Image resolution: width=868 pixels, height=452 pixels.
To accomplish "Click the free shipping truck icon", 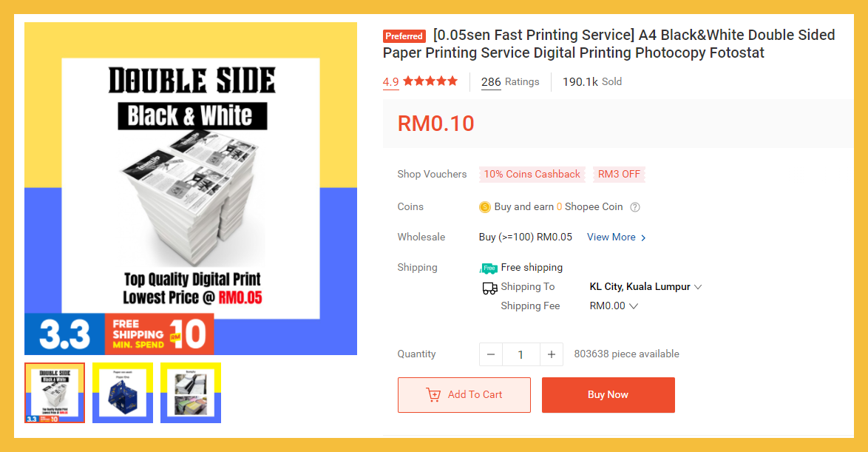I will [x=489, y=268].
